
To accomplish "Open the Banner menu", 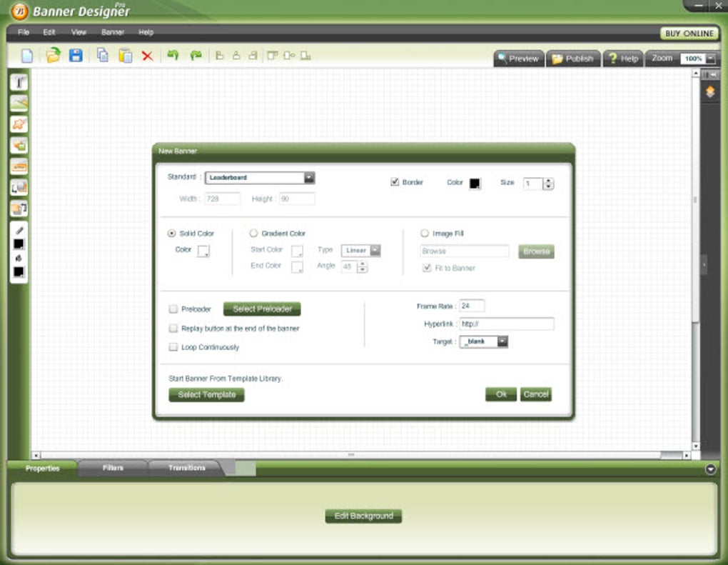I will point(112,32).
